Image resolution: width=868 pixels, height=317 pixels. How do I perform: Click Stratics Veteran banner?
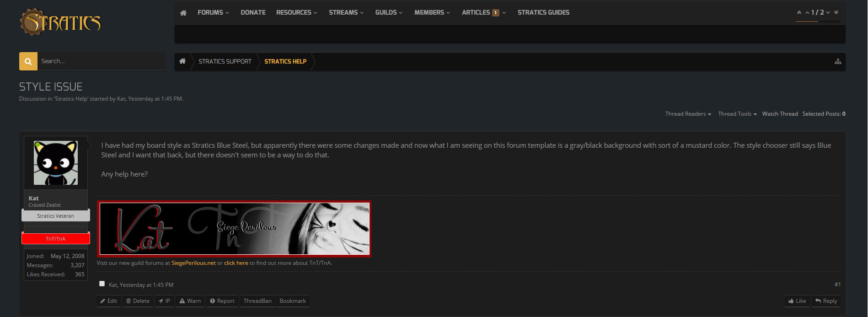[x=56, y=215]
